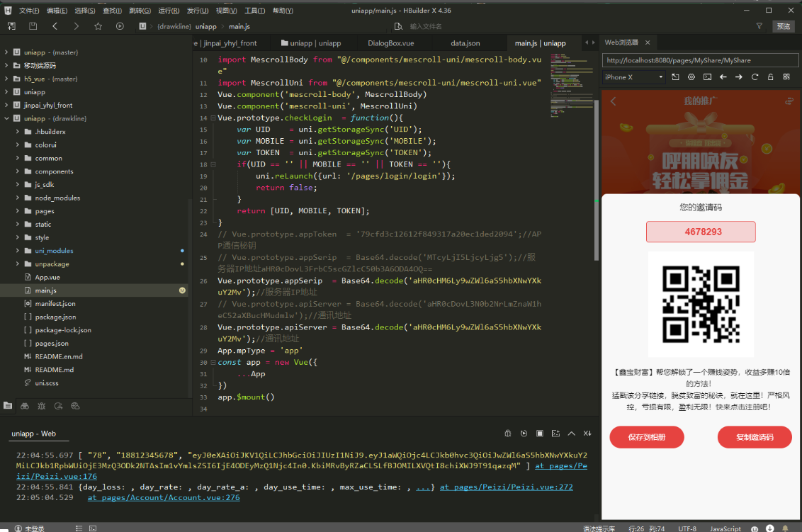Open the 编辑(E) menu
Screen dimensions: 802x532
tap(57, 11)
